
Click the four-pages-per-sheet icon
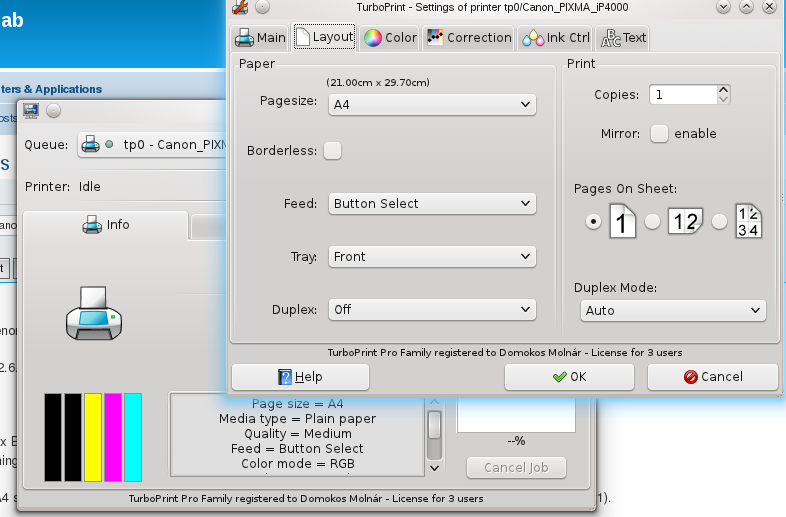(x=748, y=221)
